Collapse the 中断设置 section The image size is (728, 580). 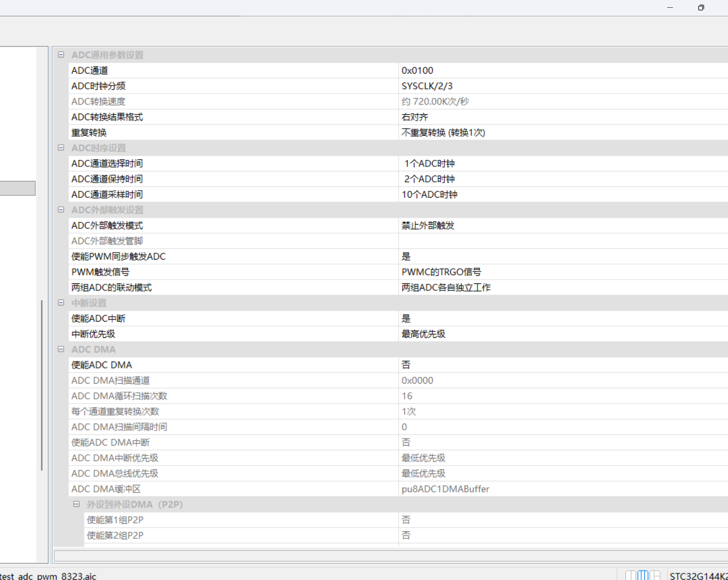[x=61, y=303]
